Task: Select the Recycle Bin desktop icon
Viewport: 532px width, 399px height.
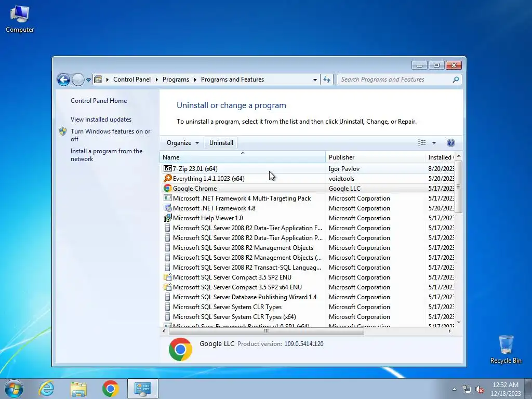Action: (506, 350)
